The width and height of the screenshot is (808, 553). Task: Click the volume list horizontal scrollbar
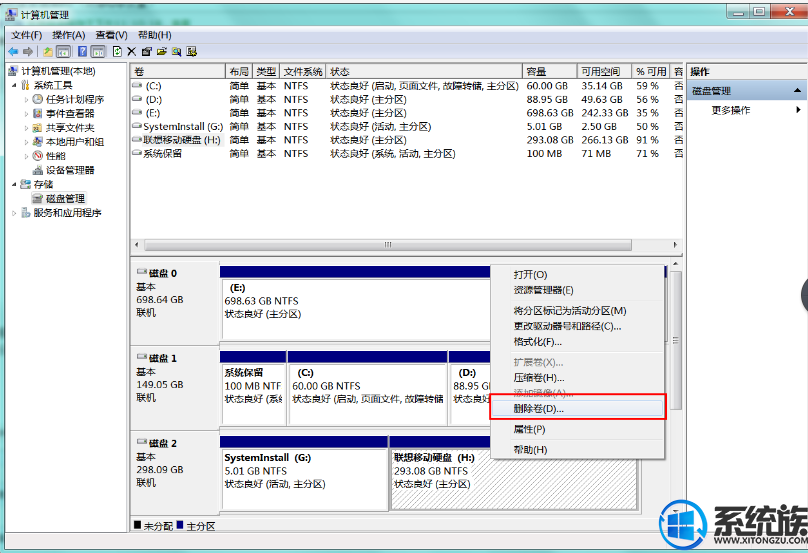click(388, 245)
